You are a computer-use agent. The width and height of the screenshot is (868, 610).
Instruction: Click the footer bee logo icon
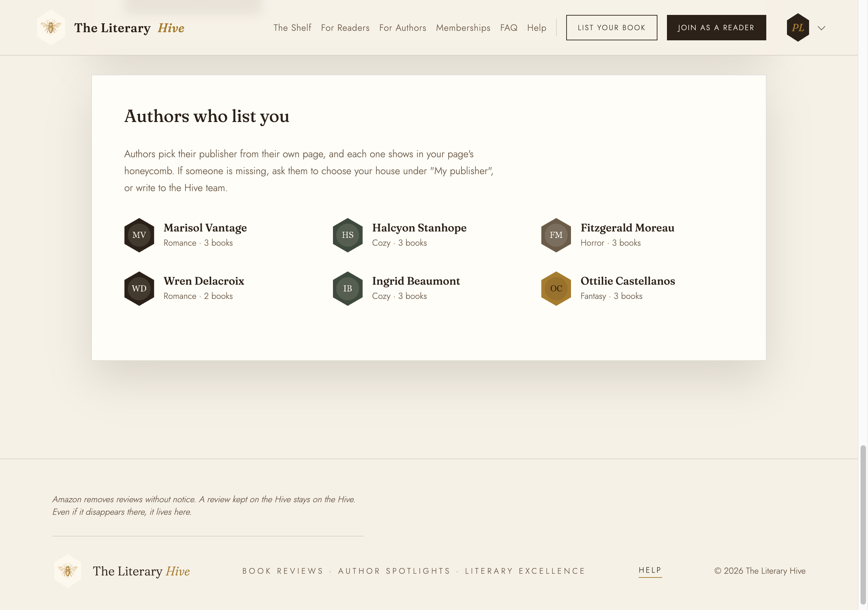[68, 571]
